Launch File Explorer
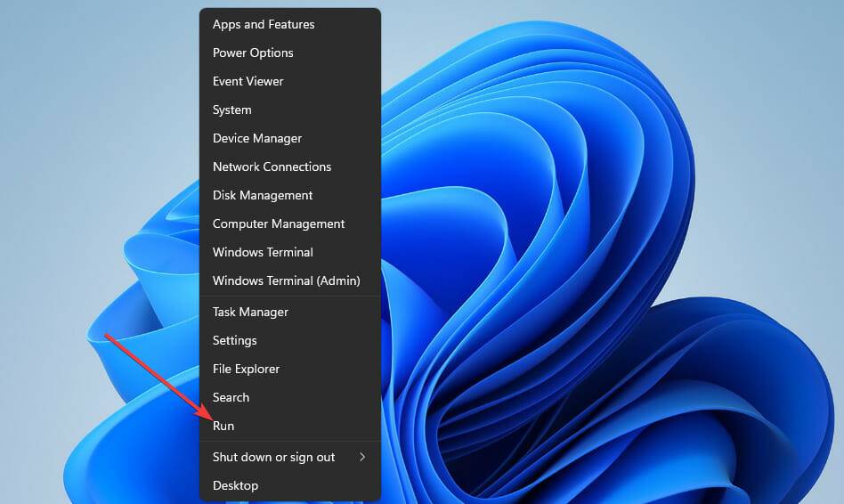The image size is (844, 504). pyautogui.click(x=246, y=369)
